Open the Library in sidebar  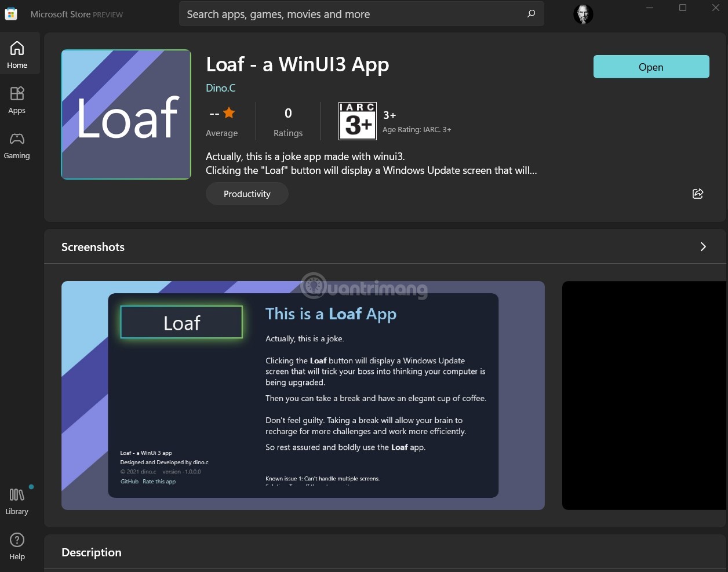17,501
